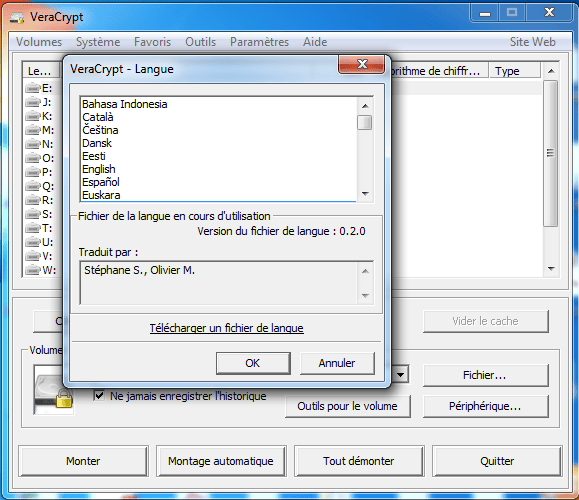Choose English in the language list
This screenshot has height=500, width=579.
(99, 169)
